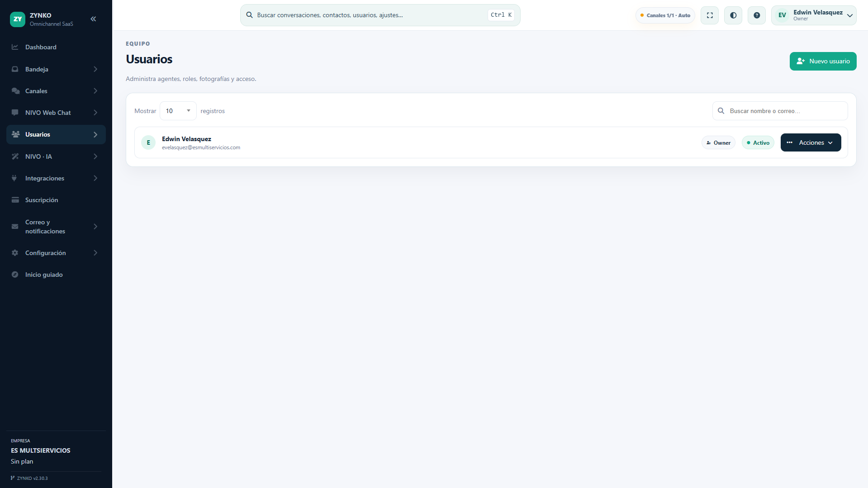The image size is (868, 488).
Task: Click the Activo status badge
Action: tap(758, 142)
